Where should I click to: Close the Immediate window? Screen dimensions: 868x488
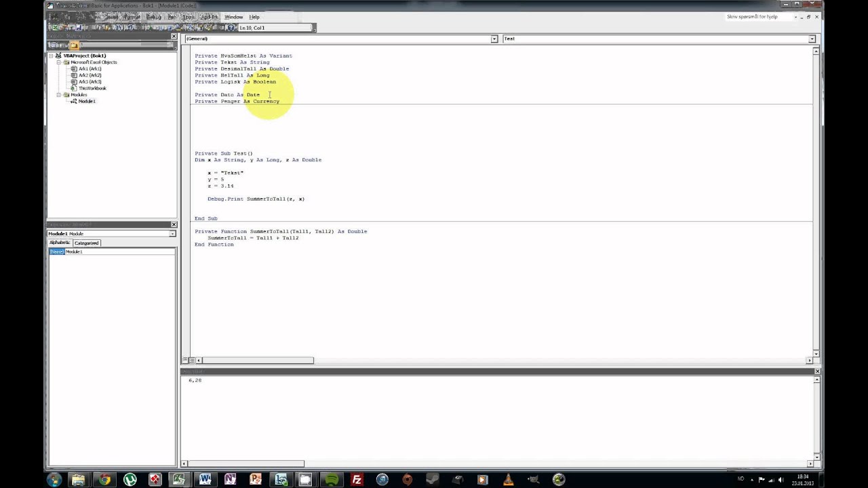pyautogui.click(x=816, y=371)
